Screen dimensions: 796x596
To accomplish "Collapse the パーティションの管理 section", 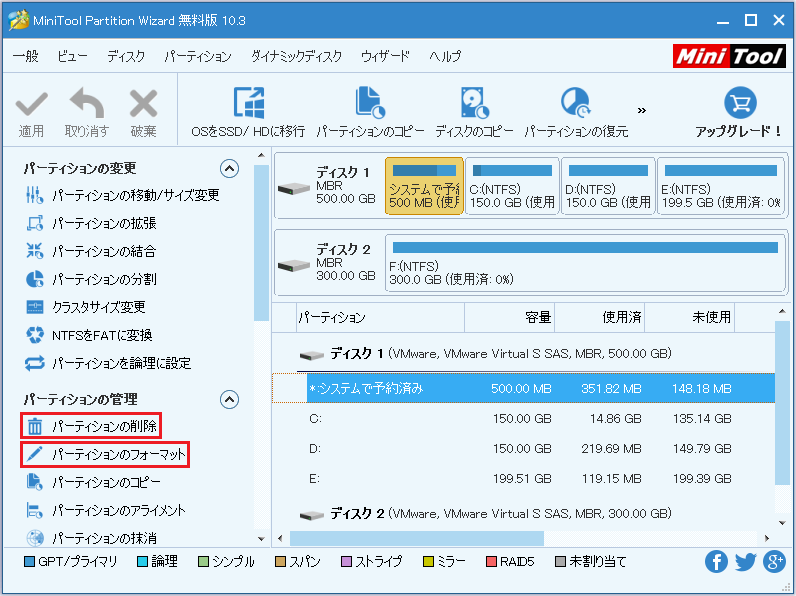I will point(229,400).
